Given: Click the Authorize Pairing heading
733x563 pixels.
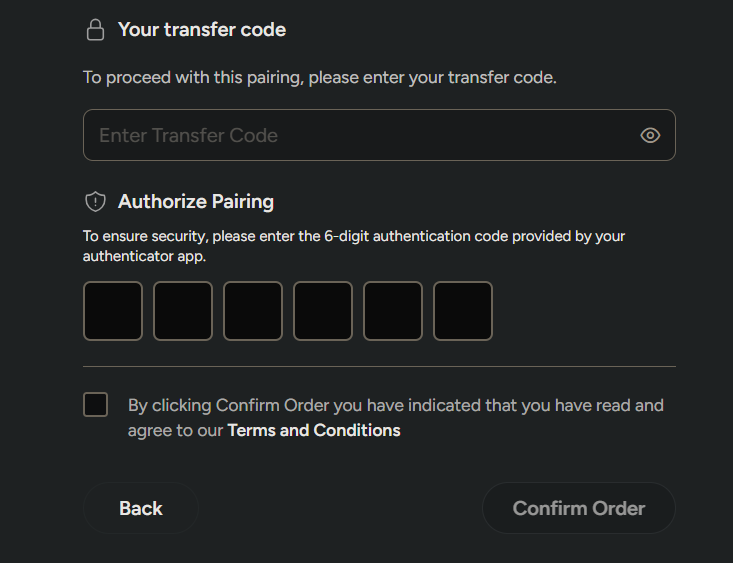Looking at the screenshot, I should pyautogui.click(x=196, y=202).
